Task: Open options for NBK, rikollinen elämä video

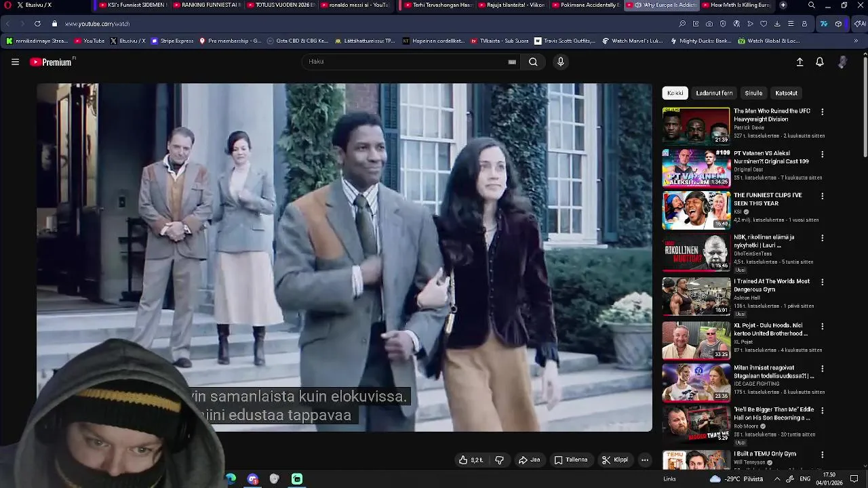Action: point(822,238)
